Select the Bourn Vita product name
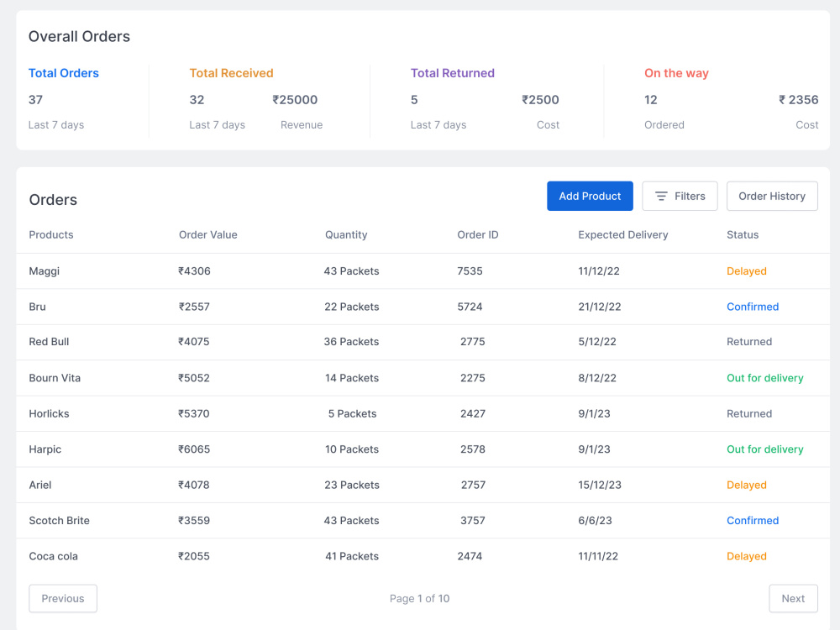Viewport: 840px width, 630px height. coord(55,378)
